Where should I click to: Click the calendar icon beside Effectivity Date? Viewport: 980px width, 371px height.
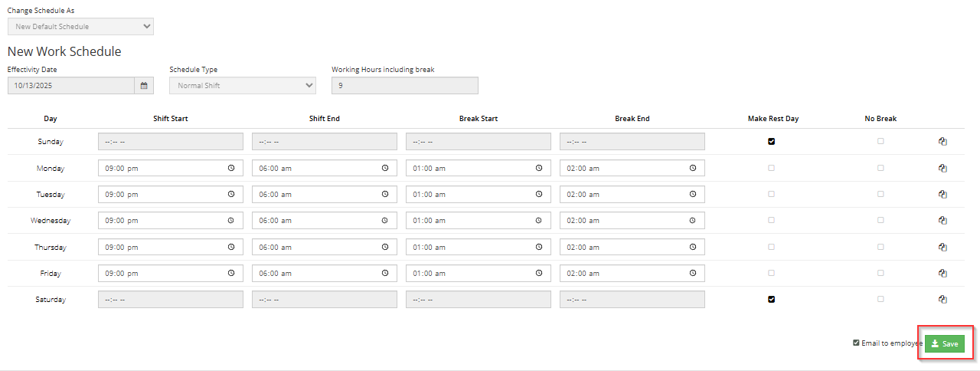(x=143, y=86)
